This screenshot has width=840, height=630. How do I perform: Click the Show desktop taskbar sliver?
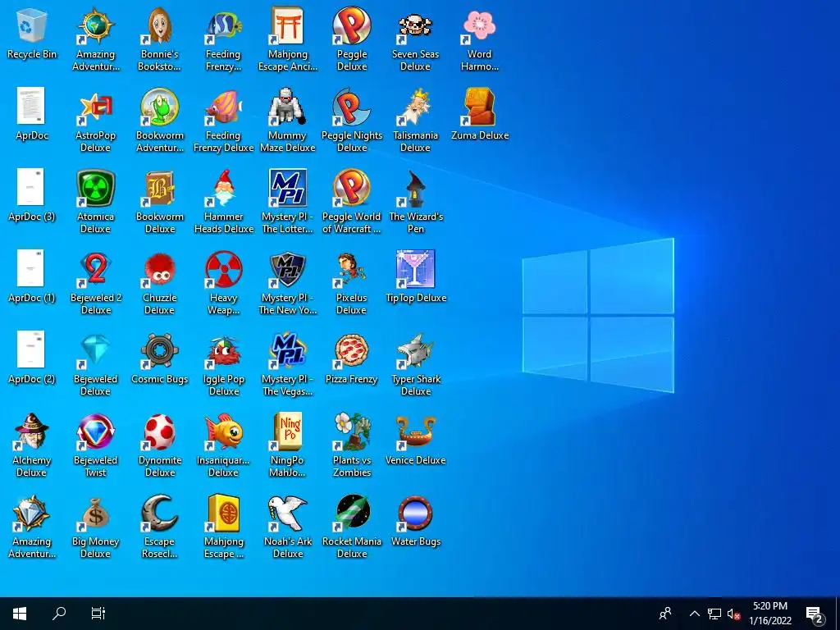click(838, 614)
